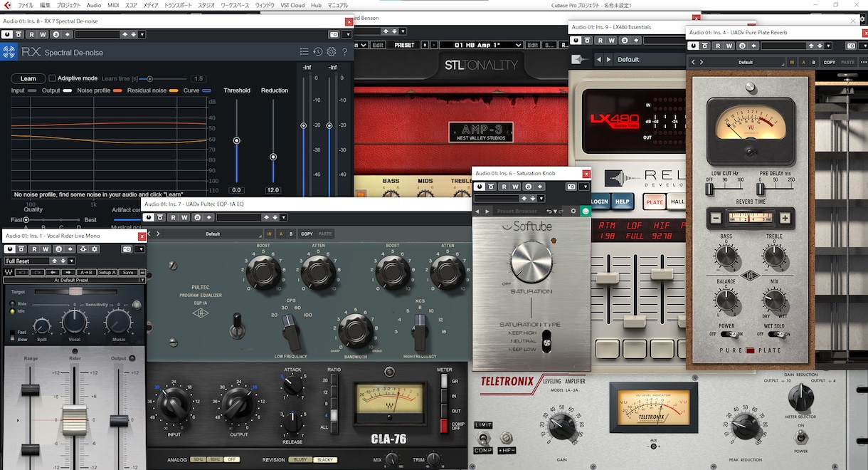This screenshot has height=470, width=868.
Task: Click next preset arrow in LX480 Essentials
Action: (x=609, y=59)
